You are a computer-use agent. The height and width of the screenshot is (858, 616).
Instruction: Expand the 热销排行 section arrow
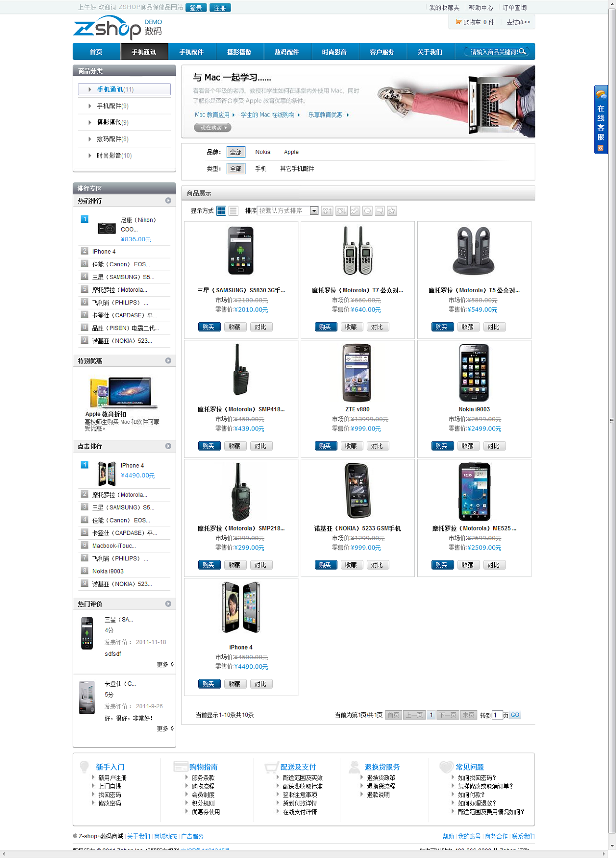[168, 201]
